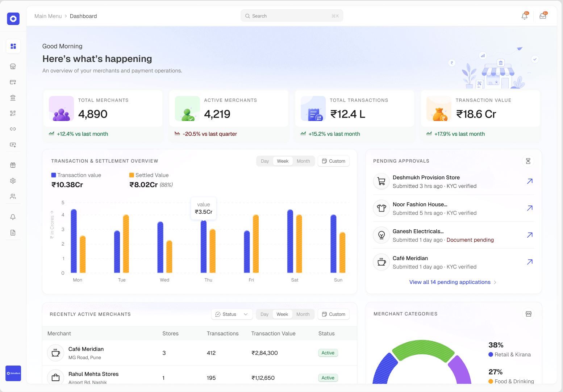
Task: Focus the Search field
Action: (292, 16)
